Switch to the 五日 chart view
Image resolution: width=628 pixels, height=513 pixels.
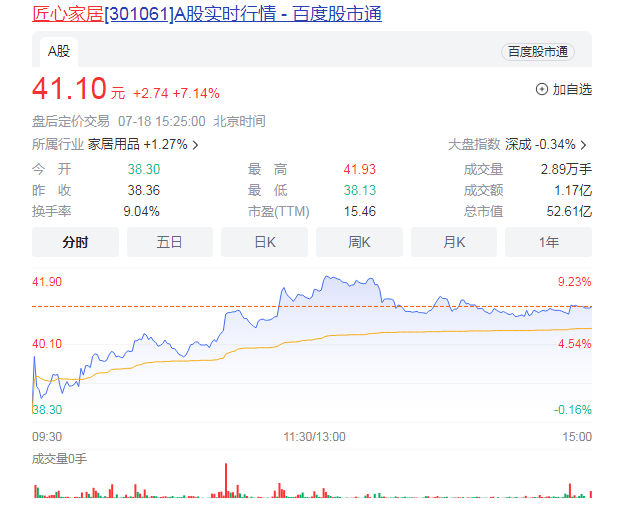coord(170,242)
